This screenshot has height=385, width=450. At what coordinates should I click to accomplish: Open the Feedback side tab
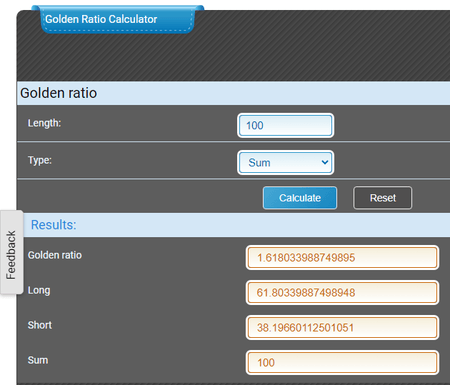point(12,253)
